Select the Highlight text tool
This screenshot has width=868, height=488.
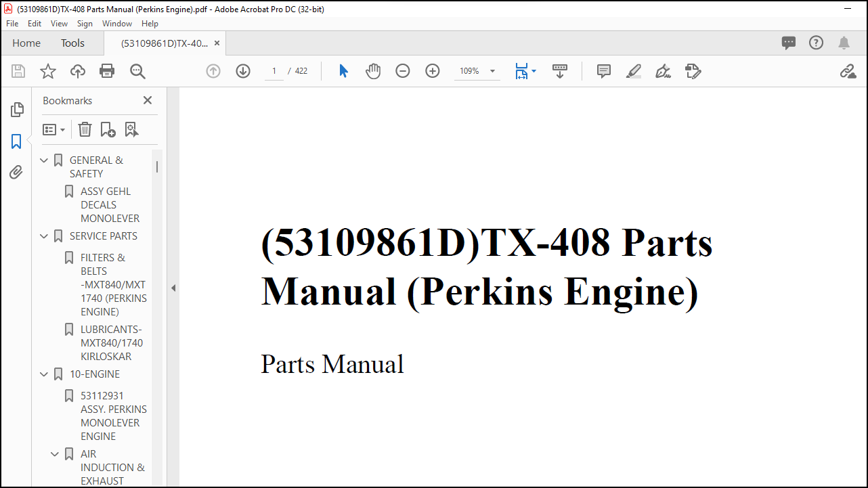[634, 71]
